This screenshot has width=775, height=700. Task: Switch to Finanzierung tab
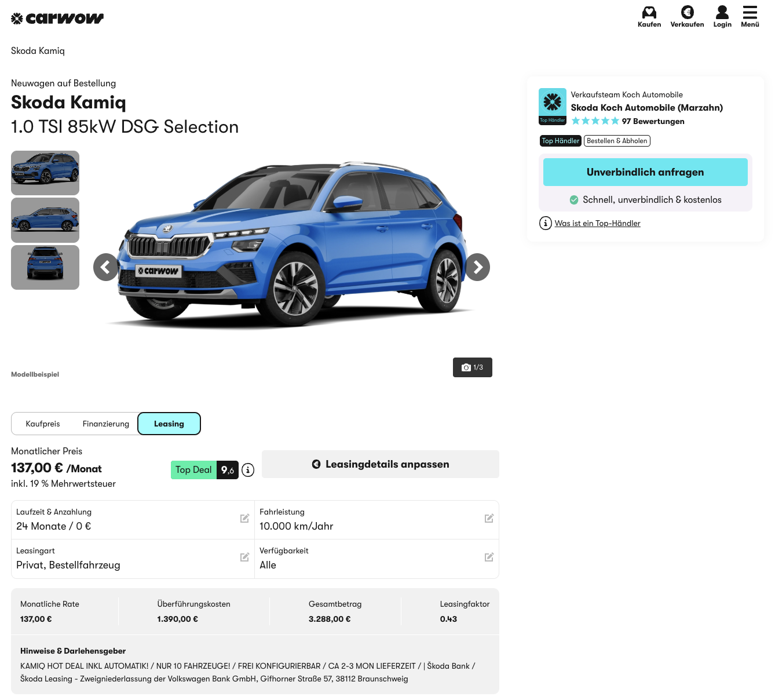106,424
